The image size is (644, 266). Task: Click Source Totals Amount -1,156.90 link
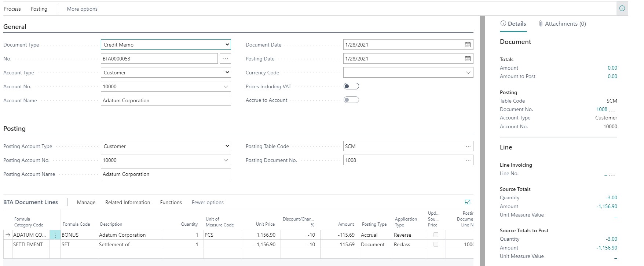(607, 206)
